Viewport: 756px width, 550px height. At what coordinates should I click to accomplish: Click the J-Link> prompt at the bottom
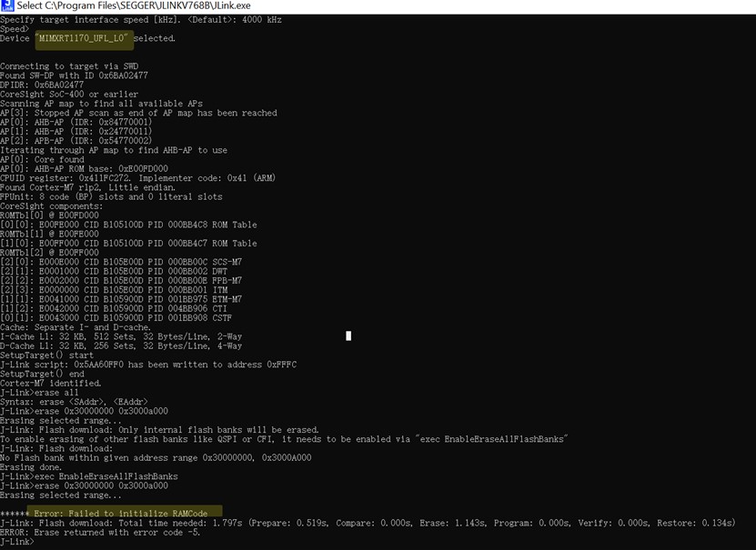click(20, 541)
